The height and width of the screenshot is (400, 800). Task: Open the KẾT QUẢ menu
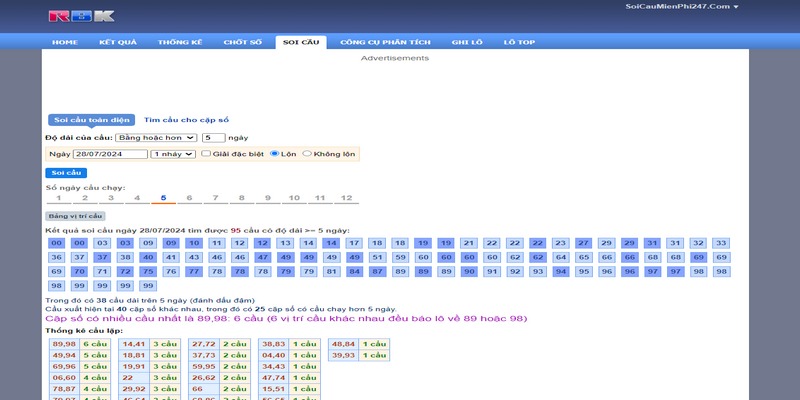(x=118, y=42)
